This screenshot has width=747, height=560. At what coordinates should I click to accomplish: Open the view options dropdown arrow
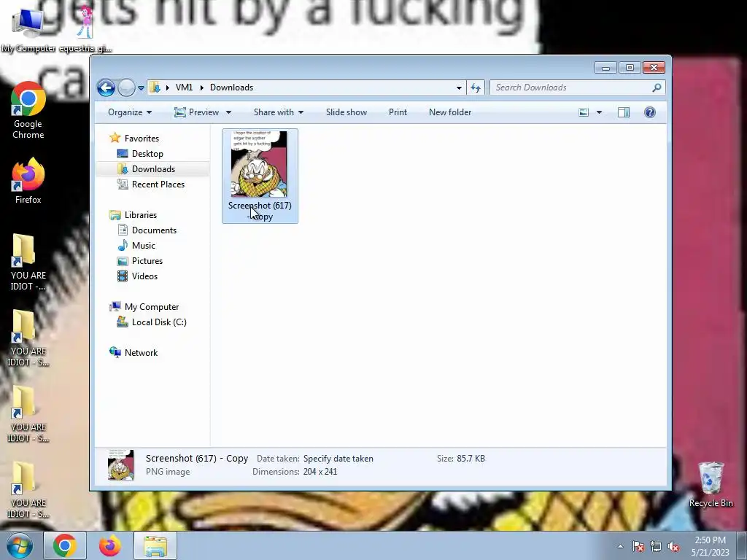600,112
